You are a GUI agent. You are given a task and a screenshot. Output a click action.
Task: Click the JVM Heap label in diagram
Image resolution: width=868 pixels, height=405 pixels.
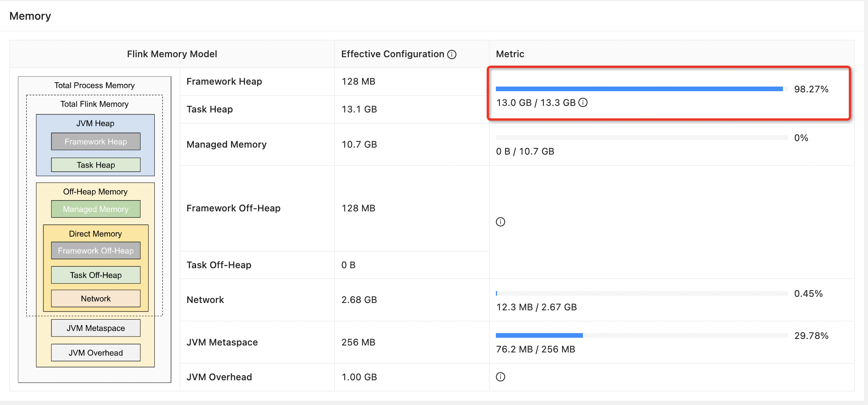(95, 123)
